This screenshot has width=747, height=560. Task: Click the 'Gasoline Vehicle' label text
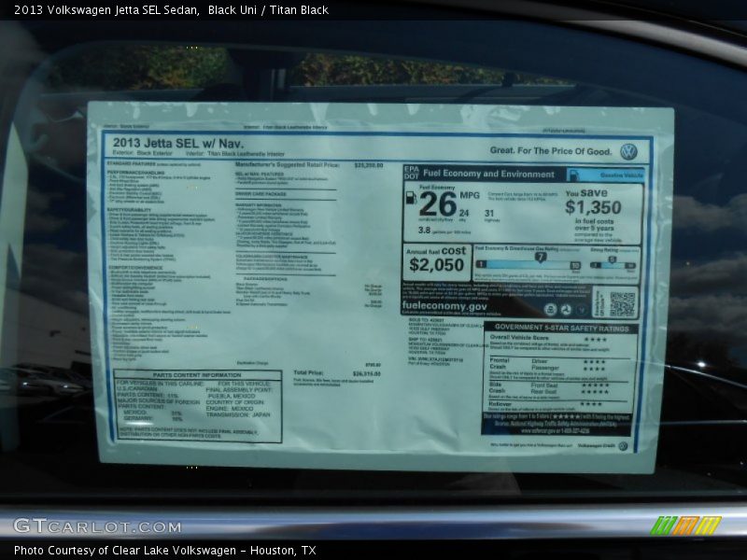point(621,175)
